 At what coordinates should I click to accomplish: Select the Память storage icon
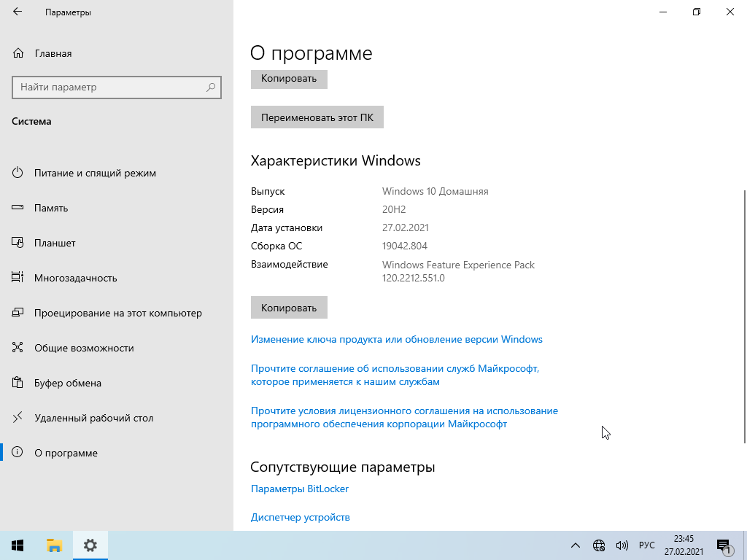pos(18,208)
